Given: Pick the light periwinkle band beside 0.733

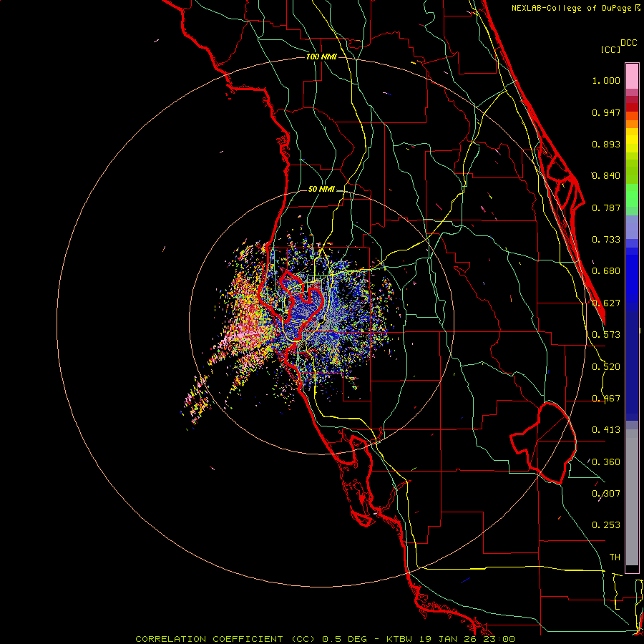Looking at the screenshot, I should (632, 228).
